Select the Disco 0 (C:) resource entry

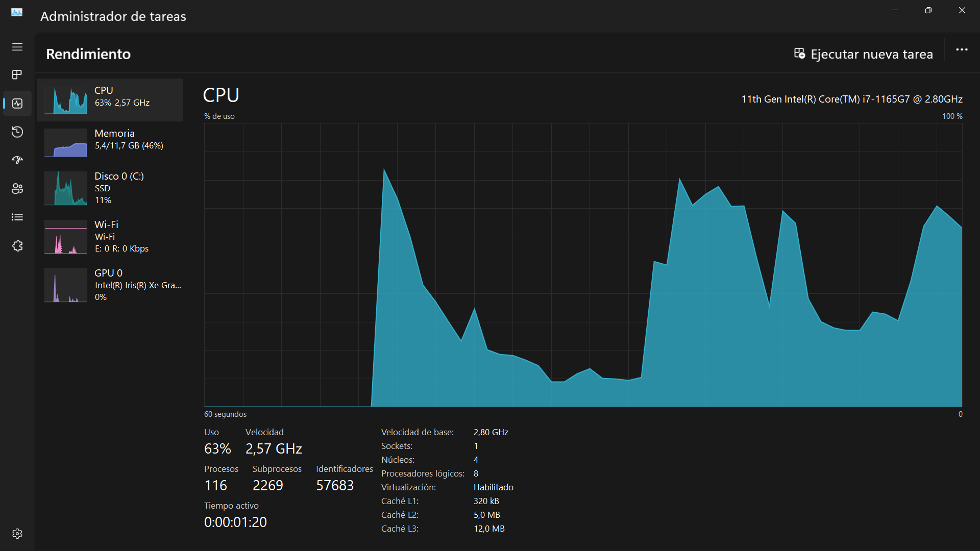coord(110,188)
